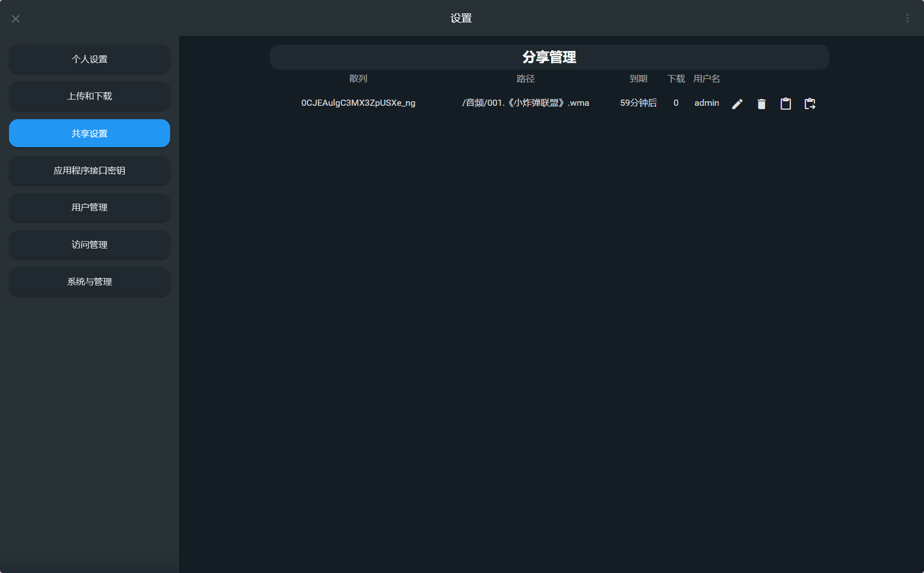924x573 pixels.
Task: Close settings with the X icon
Action: pos(16,18)
